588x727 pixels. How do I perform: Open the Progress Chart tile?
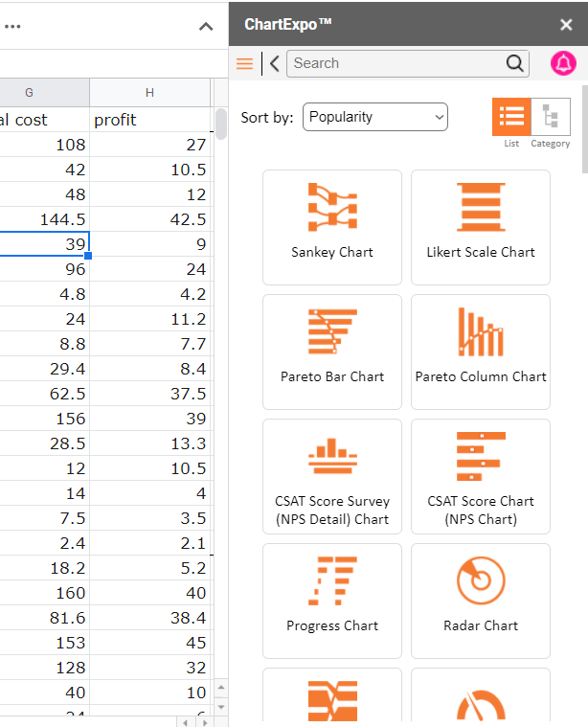[331, 581]
